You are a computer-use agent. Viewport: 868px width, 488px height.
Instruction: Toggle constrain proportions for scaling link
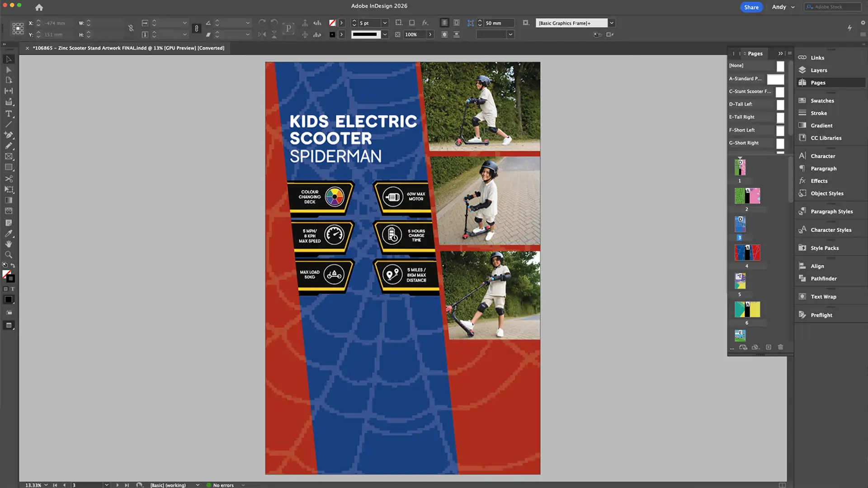coord(196,28)
